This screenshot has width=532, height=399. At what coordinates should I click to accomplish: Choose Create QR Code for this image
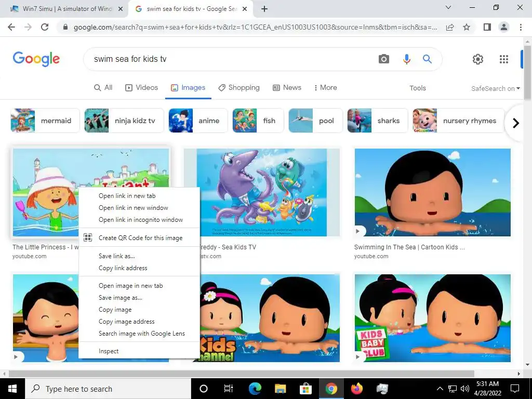[139, 238]
